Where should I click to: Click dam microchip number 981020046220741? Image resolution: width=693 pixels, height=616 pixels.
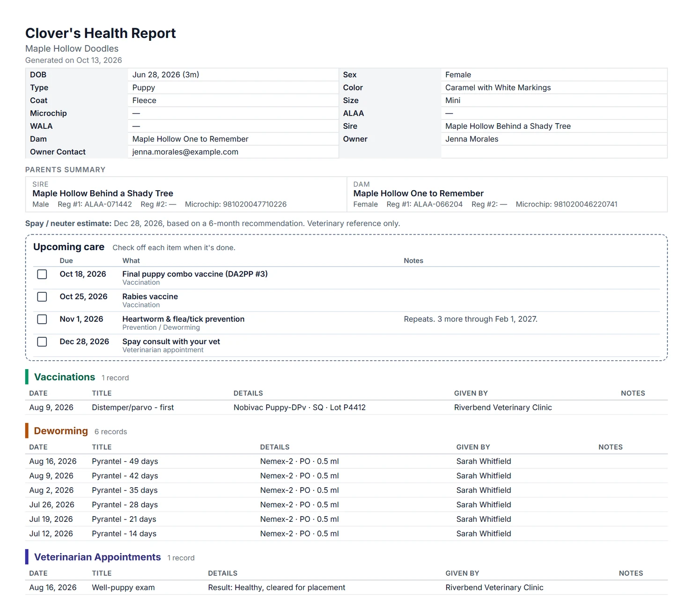click(x=585, y=205)
